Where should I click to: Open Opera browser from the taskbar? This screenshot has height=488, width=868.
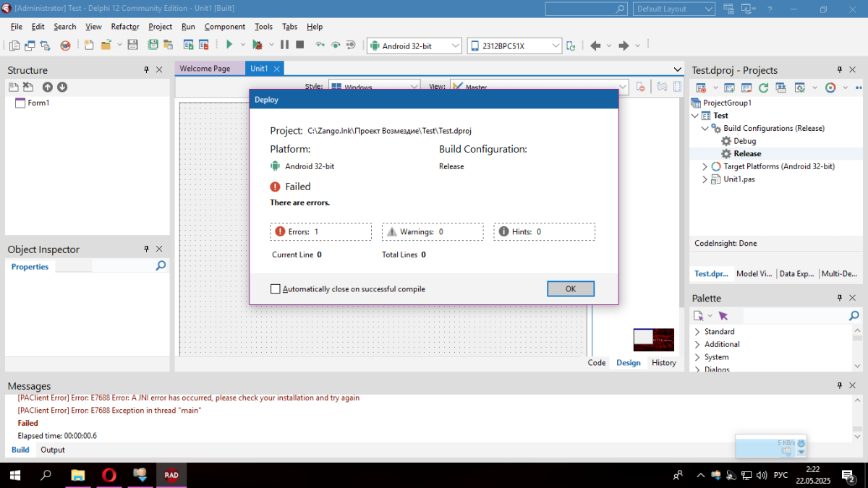click(109, 475)
